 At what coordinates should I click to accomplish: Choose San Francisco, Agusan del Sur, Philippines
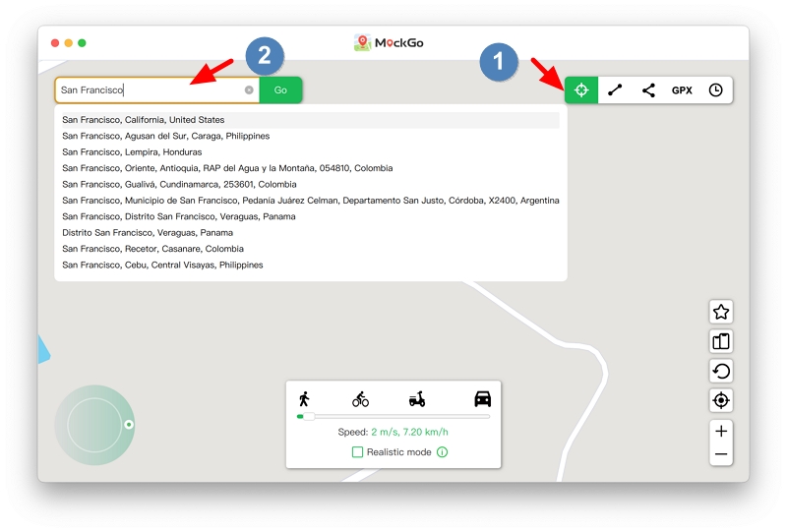point(311,136)
